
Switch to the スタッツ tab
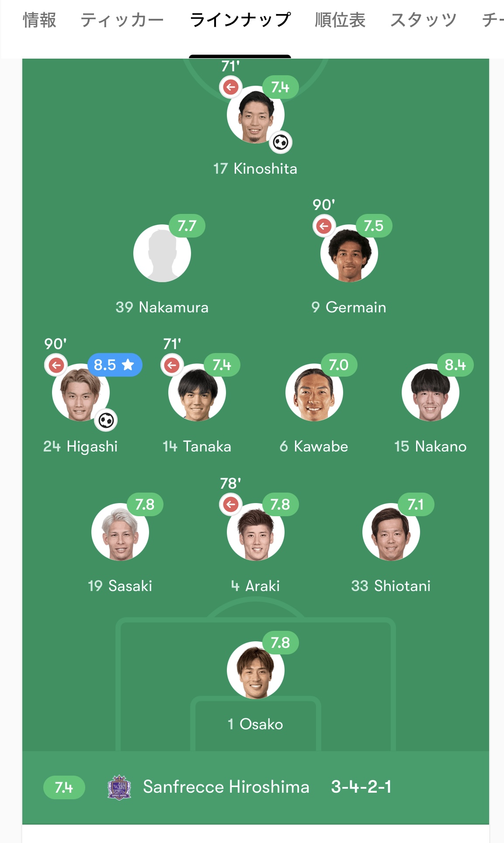(x=423, y=20)
